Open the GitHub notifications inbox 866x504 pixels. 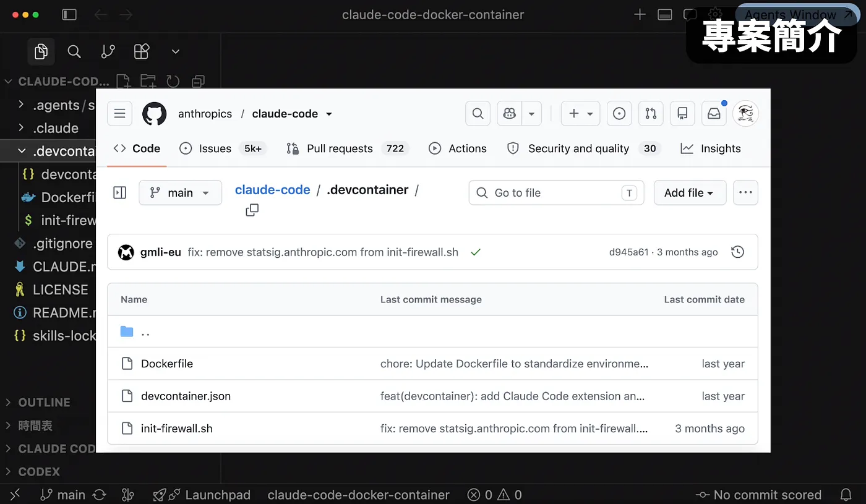coord(714,114)
